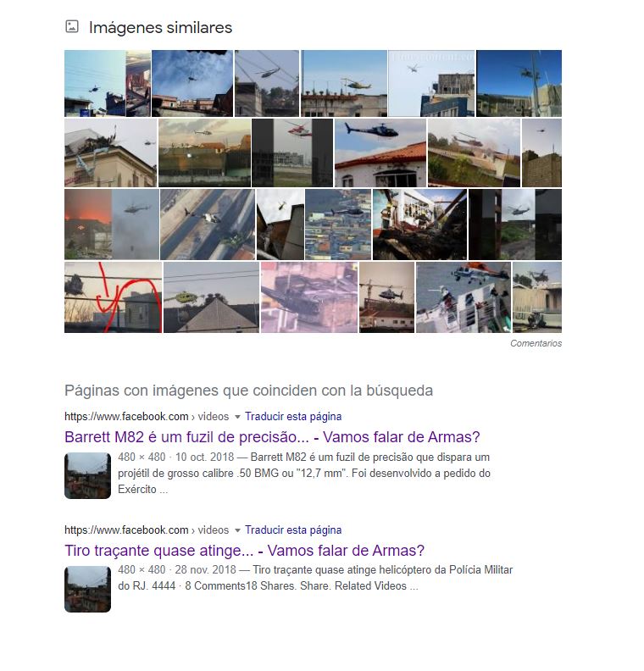
Task: Click Traducir esta página for the Tiro traçante result
Action: (x=293, y=530)
